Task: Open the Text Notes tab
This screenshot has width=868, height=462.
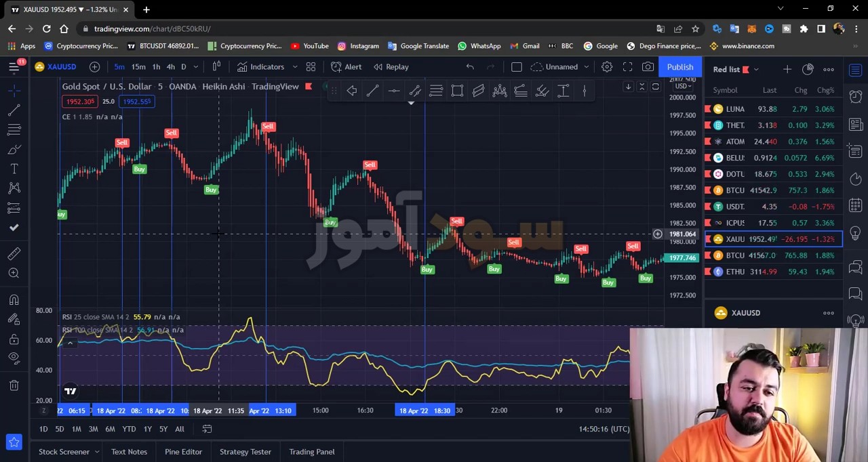Action: click(x=129, y=452)
